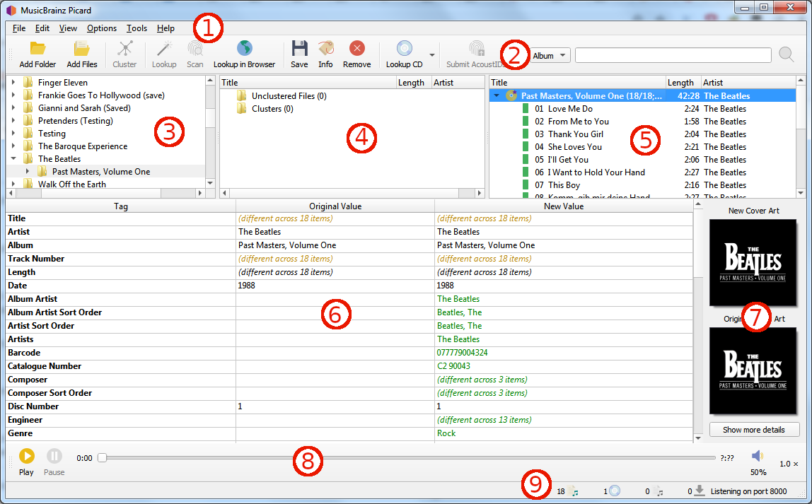The image size is (812, 504).
Task: Click in the search text field
Action: 672,55
